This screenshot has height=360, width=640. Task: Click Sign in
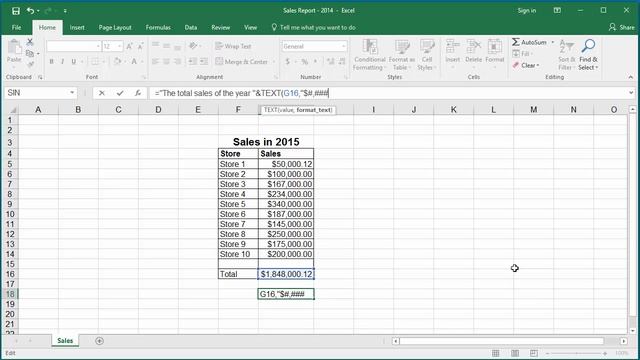click(x=527, y=11)
